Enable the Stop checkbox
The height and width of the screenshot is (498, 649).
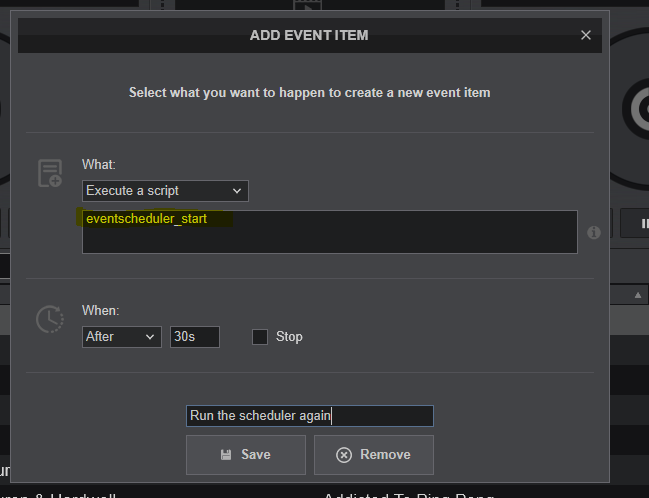260,337
